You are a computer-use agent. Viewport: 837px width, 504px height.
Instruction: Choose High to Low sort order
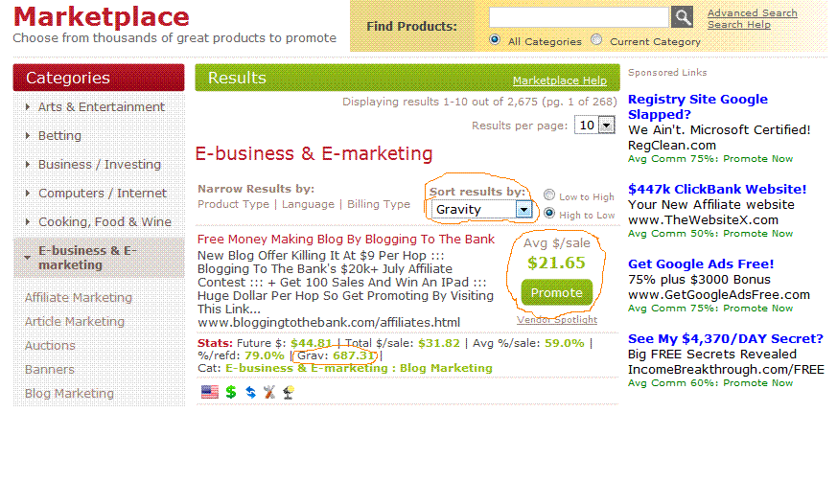(548, 214)
